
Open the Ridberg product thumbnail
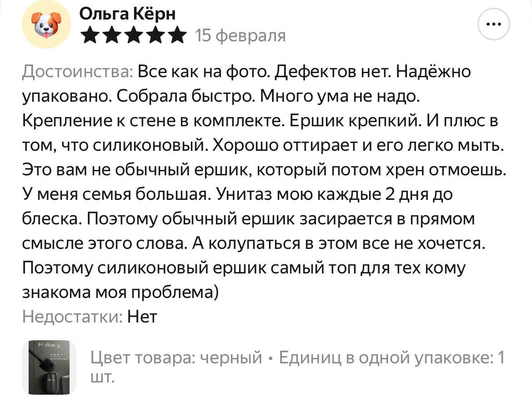tap(49, 367)
